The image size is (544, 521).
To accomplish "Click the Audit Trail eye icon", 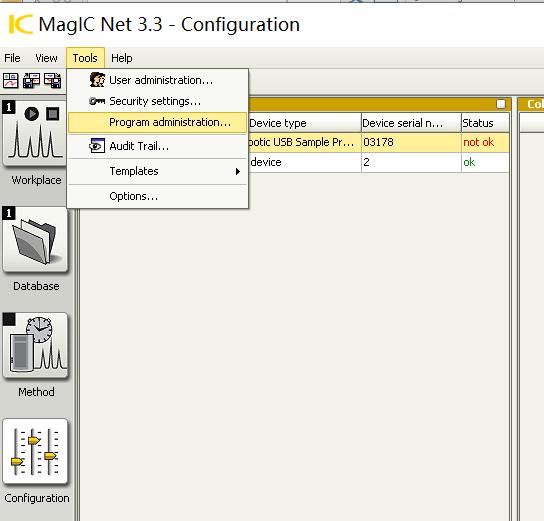I will click(97, 146).
